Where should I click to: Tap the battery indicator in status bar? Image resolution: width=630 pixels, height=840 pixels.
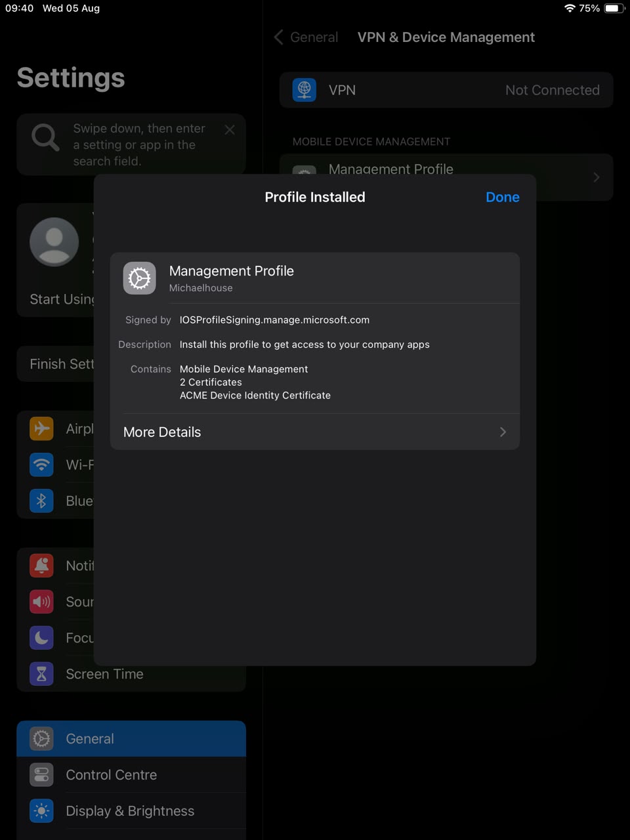coord(614,9)
